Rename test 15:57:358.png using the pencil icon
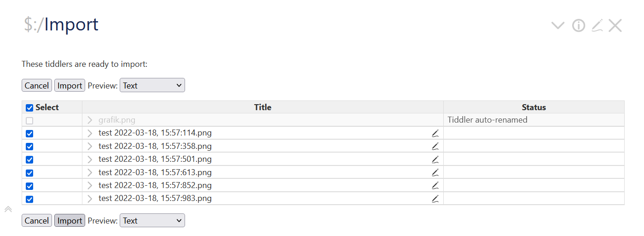 [x=435, y=146]
